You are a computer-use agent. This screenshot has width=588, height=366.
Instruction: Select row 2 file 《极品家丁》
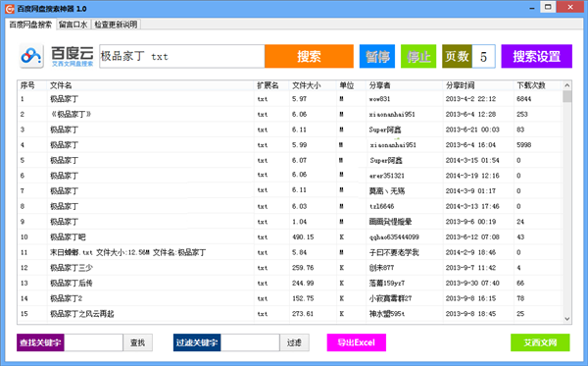[x=71, y=114]
